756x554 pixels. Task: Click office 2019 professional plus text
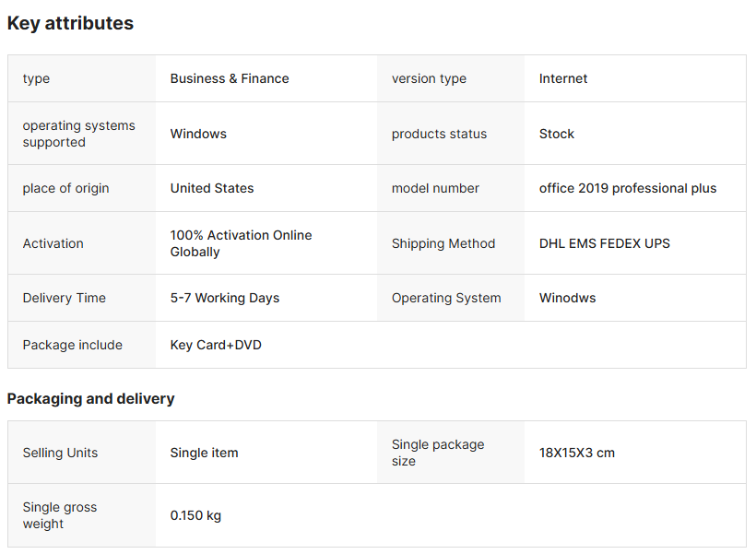click(628, 188)
